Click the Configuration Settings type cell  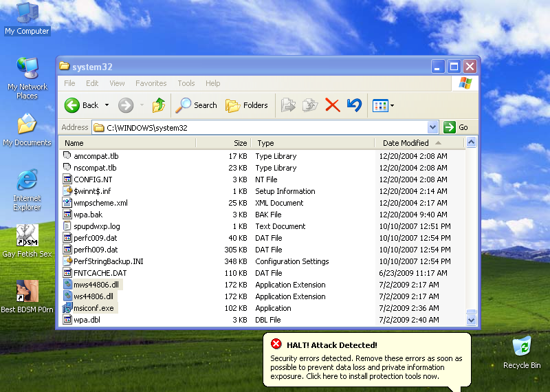[x=292, y=261]
